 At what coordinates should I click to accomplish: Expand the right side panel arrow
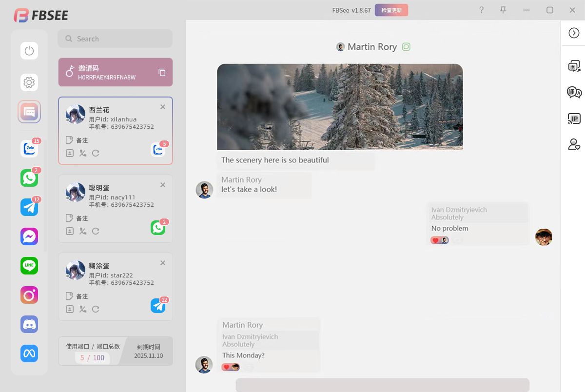tap(574, 33)
